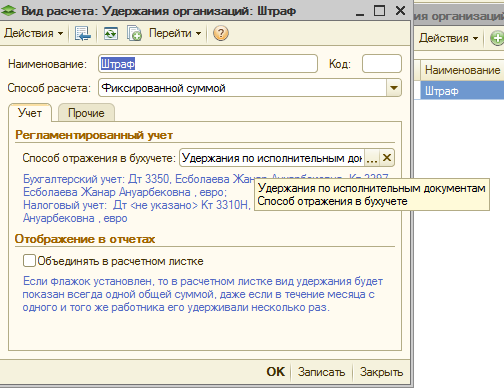Open selection with the ellipsis button

pos(372,158)
